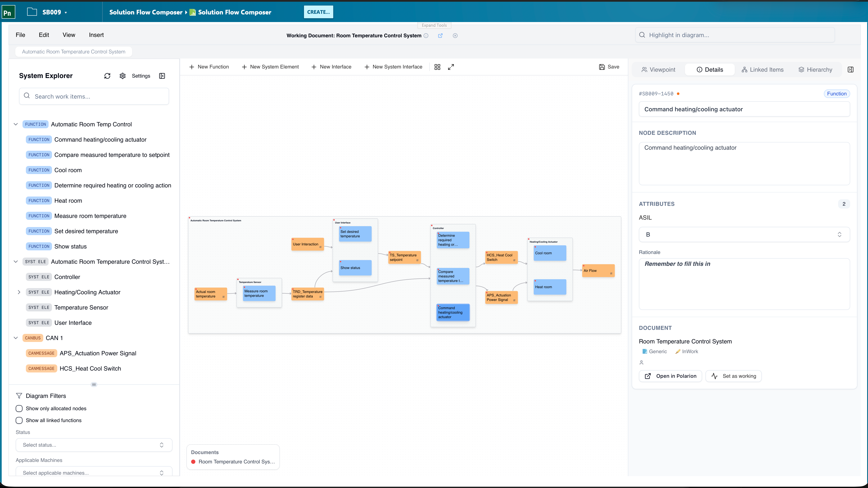Click the Highlight in diagram search field
Viewport: 868px width, 488px height.
click(735, 35)
